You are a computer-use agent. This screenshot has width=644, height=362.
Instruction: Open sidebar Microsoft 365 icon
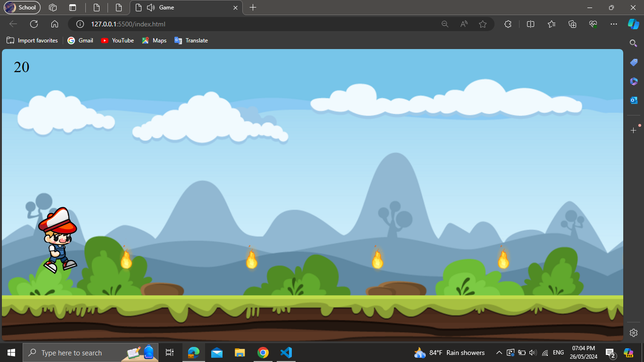click(634, 81)
